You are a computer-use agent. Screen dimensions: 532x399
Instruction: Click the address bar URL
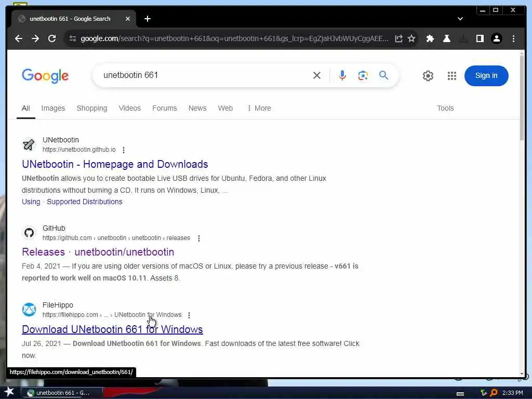[x=234, y=38]
